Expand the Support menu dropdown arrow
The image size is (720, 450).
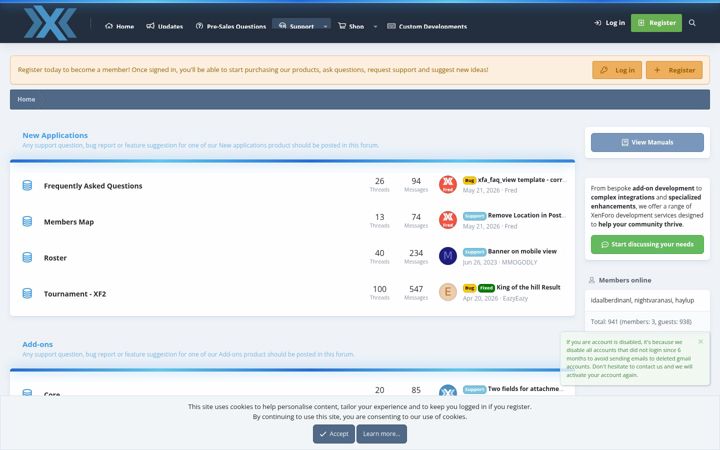click(x=325, y=26)
